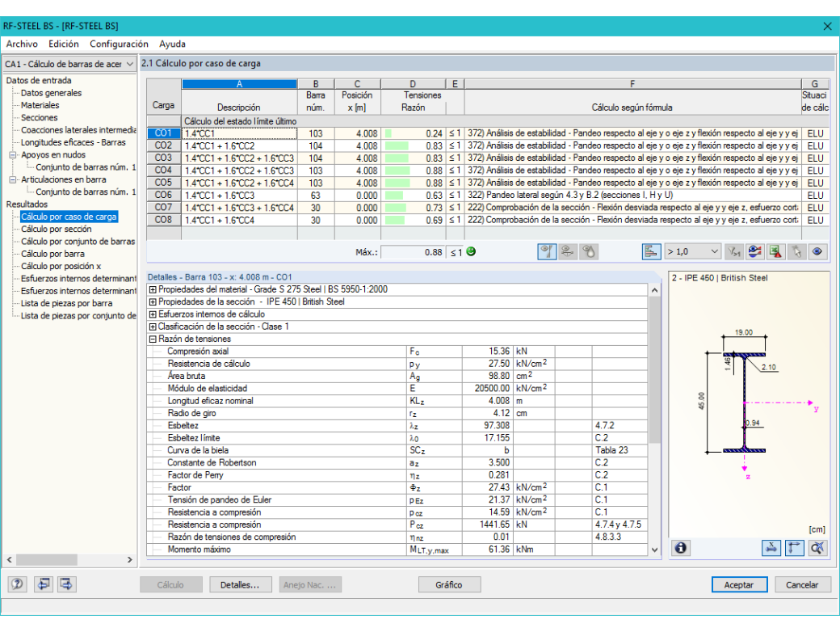Open the '> 1,0' ratio filter dropdown
Image resolution: width=840 pixels, height=632 pixels.
(692, 252)
